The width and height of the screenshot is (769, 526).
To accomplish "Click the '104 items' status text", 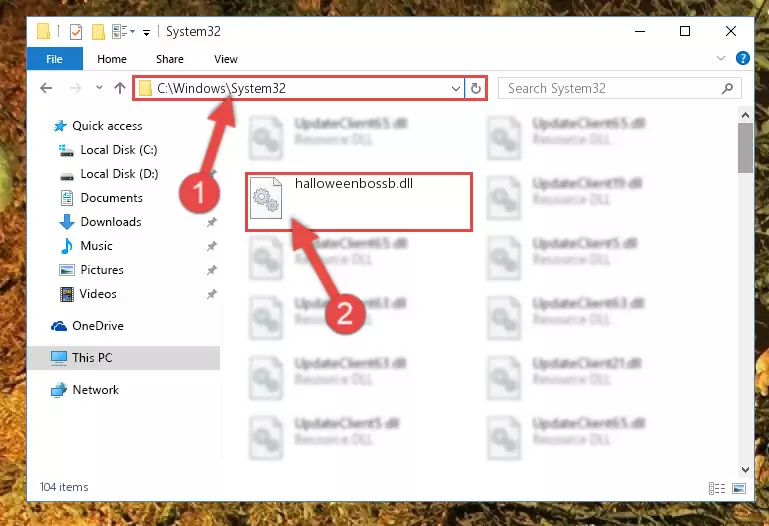I will pos(64,487).
